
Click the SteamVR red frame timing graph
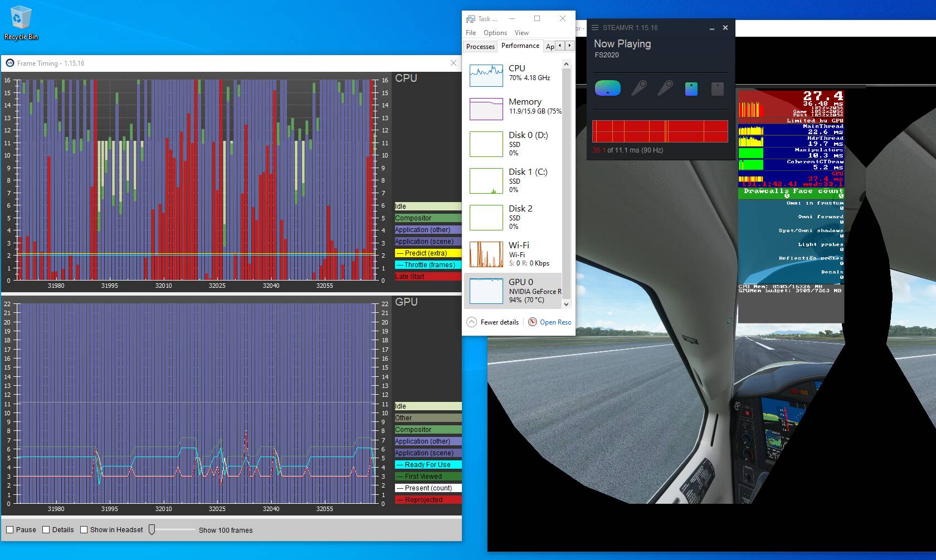[x=660, y=131]
